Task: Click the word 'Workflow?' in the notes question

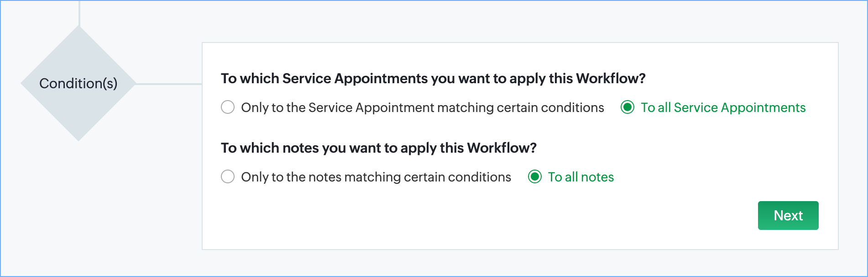Action: point(502,148)
